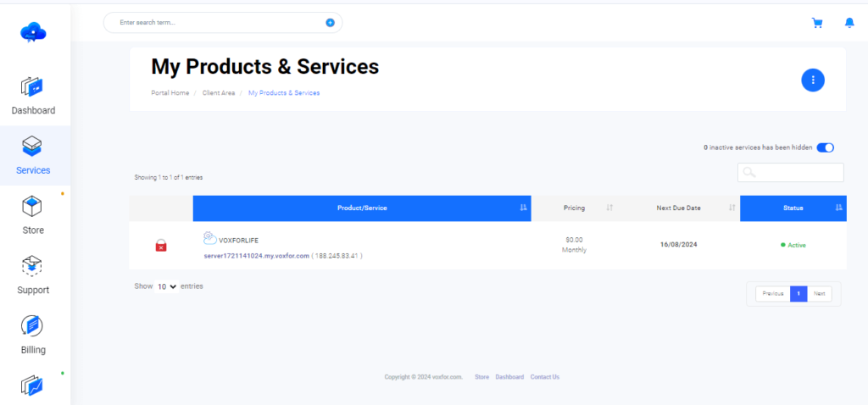Open the three-dot actions menu button
The image size is (868, 405).
pos(813,80)
